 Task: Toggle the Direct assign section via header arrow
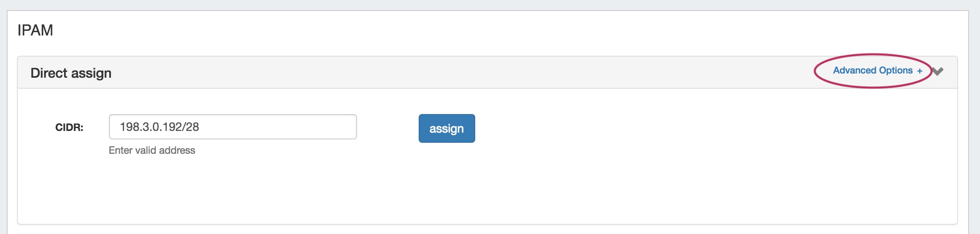click(x=937, y=71)
